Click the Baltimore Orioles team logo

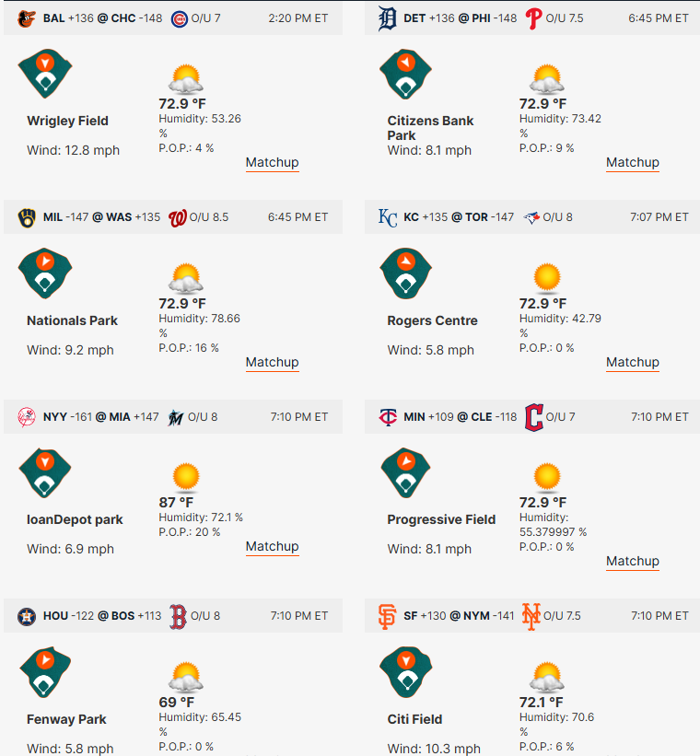coord(27,18)
